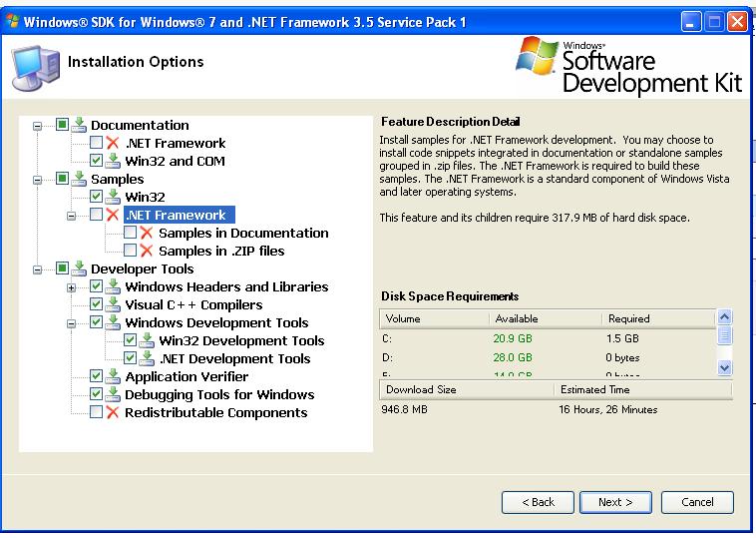
Task: Click the install icon beside Debugging Tools for Windows
Action: pos(113,394)
